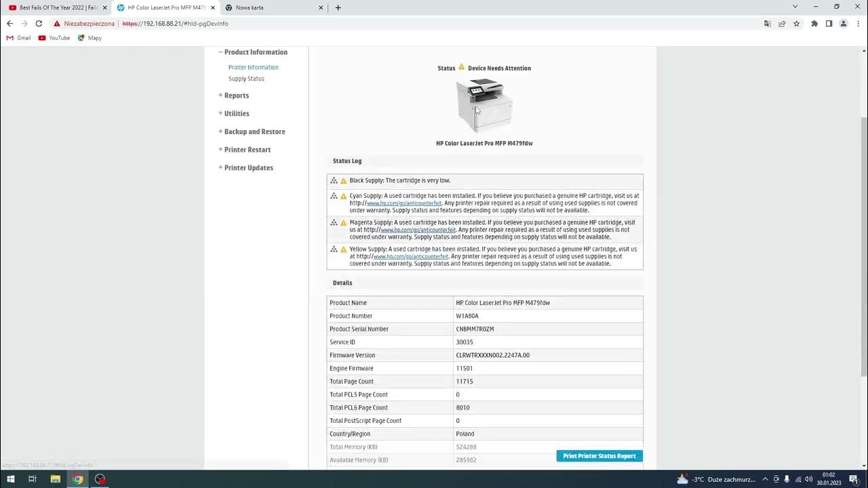Viewport: 868px width, 488px height.
Task: Click the Country/Region value Poland
Action: 465,434
